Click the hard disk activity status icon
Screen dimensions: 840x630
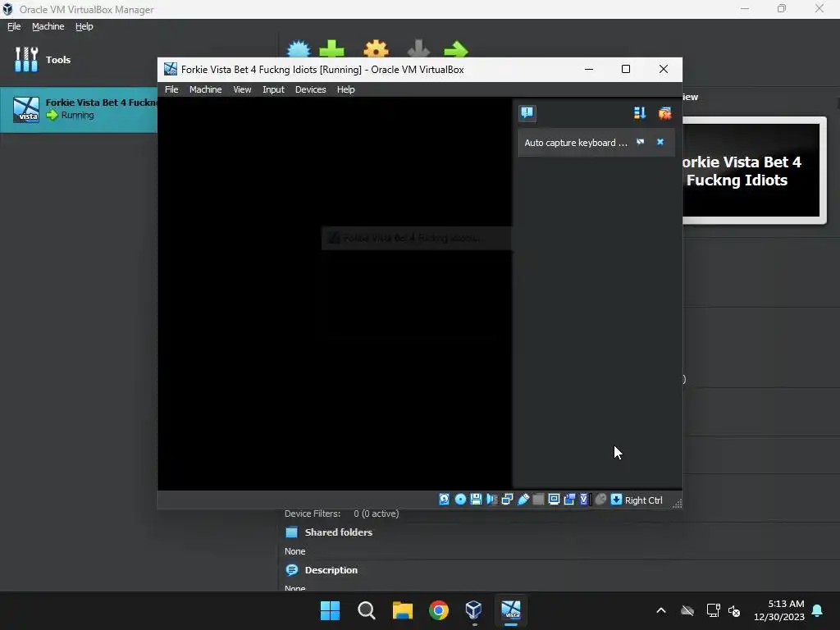[x=444, y=500]
